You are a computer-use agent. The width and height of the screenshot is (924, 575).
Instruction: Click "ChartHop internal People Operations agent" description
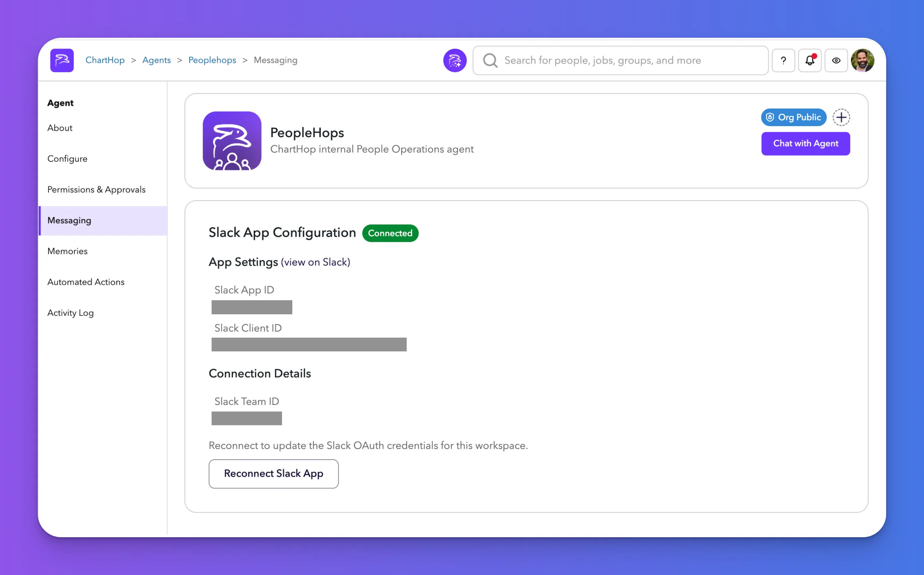tap(372, 149)
